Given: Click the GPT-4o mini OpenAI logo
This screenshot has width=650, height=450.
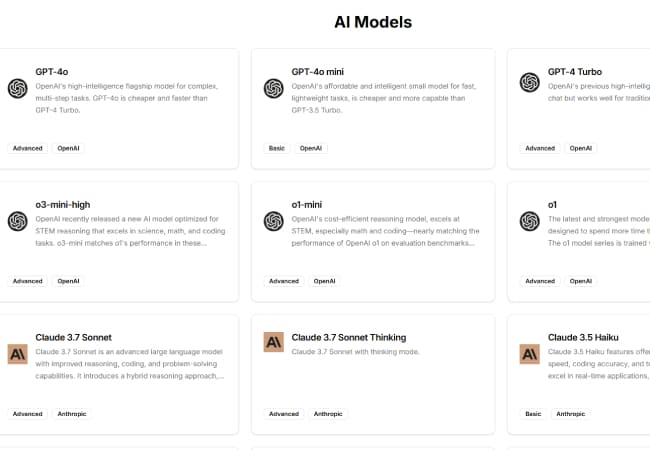Looking at the screenshot, I should (x=273, y=89).
